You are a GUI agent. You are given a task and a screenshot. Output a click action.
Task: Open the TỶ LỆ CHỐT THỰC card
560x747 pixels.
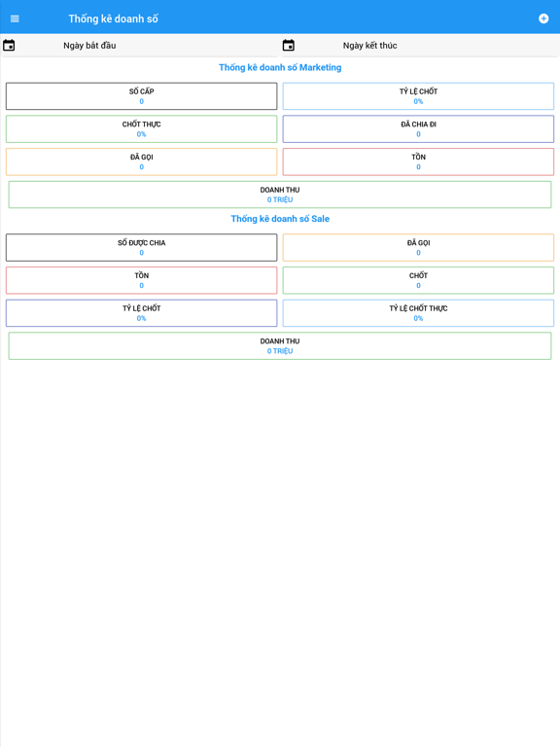click(419, 313)
